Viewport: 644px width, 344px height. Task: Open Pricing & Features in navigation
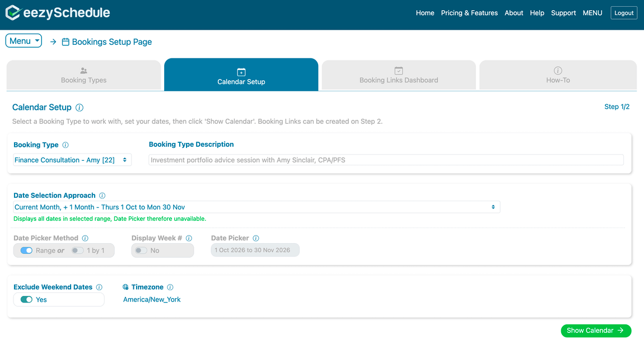(x=469, y=13)
